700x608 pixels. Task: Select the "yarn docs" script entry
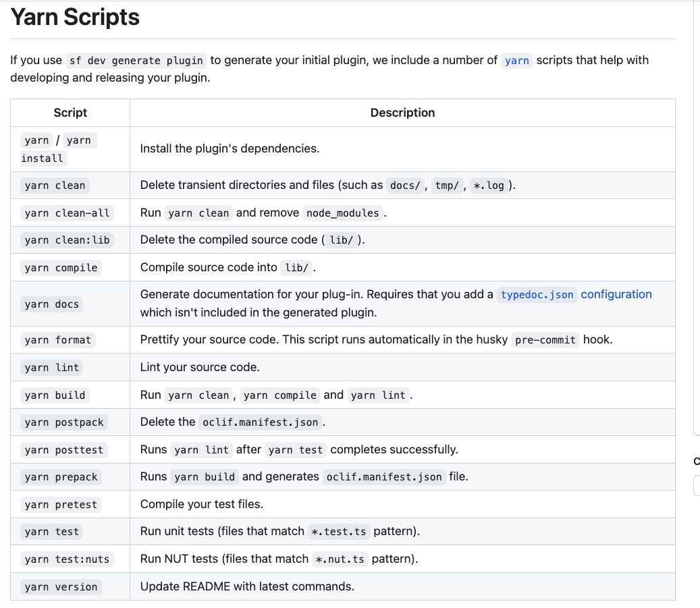pos(51,304)
